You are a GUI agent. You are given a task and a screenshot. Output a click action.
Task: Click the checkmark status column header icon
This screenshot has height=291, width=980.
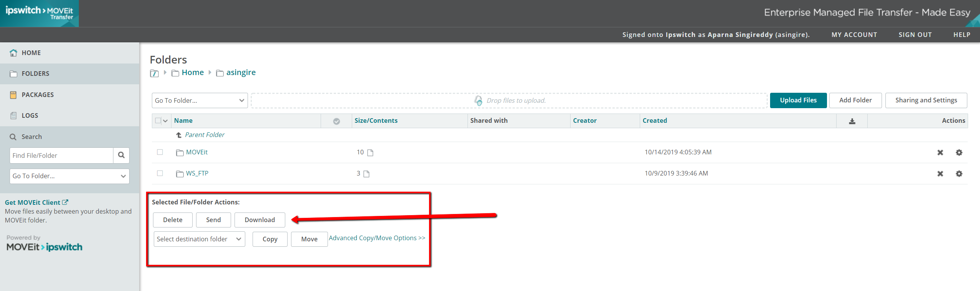(336, 121)
